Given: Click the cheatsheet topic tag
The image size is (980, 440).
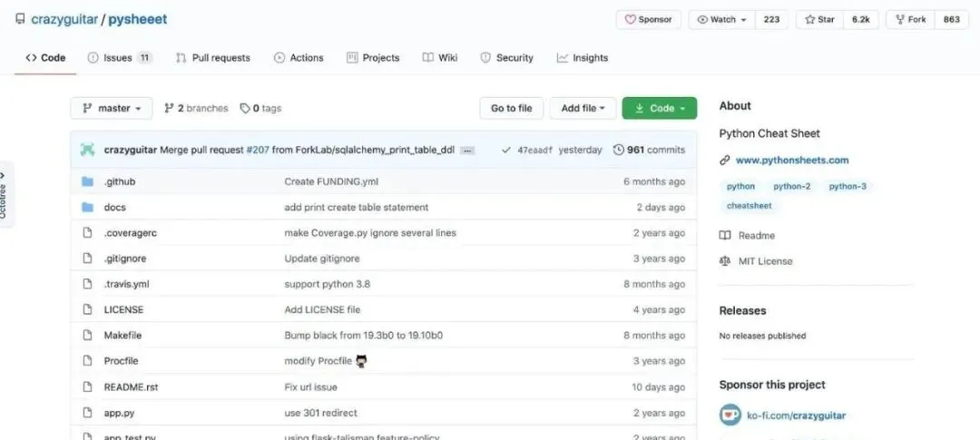Looking at the screenshot, I should [x=749, y=206].
